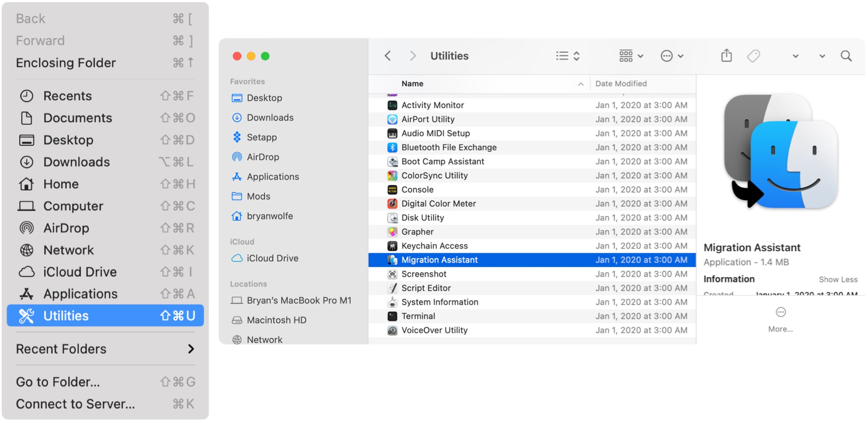The image size is (868, 422).
Task: Click the Console app icon
Action: 392,190
